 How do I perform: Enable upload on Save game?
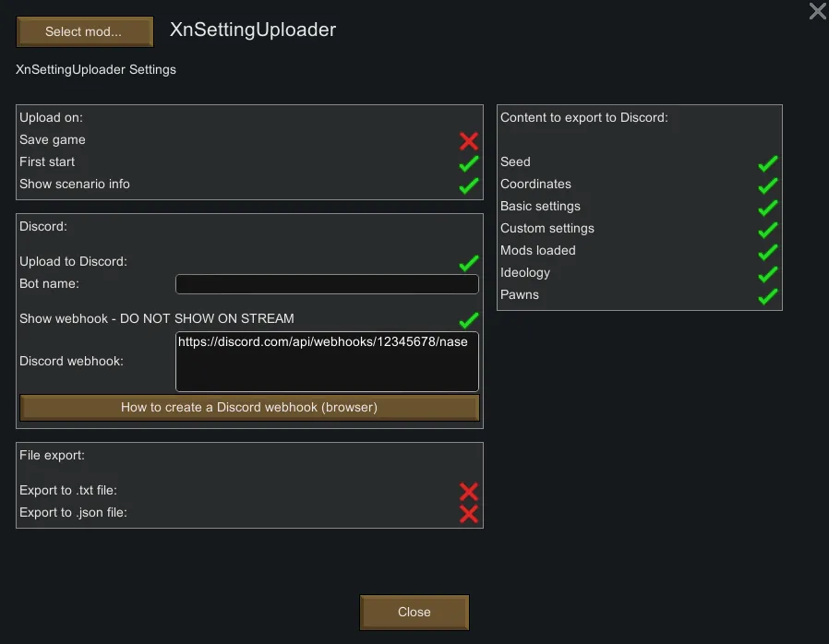pos(469,141)
